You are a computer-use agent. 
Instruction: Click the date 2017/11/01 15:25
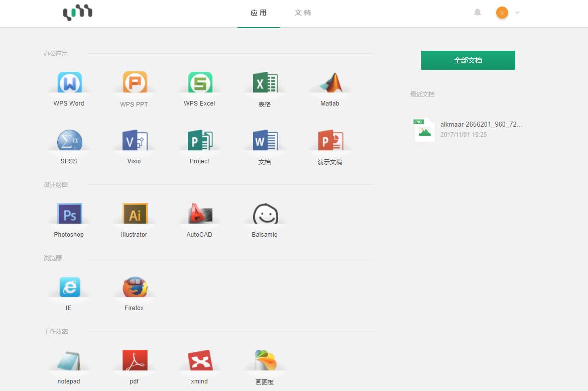(x=463, y=134)
